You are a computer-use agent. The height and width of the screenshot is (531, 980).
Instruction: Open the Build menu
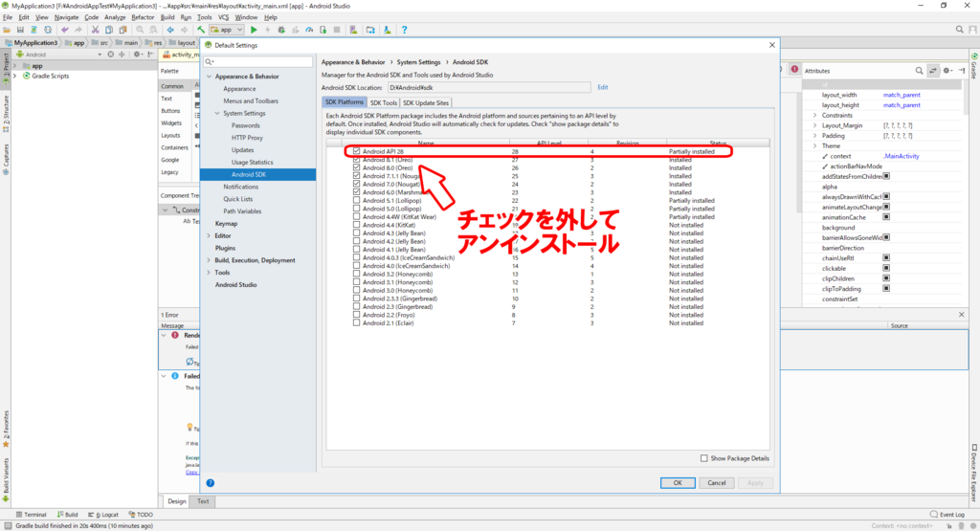click(167, 17)
